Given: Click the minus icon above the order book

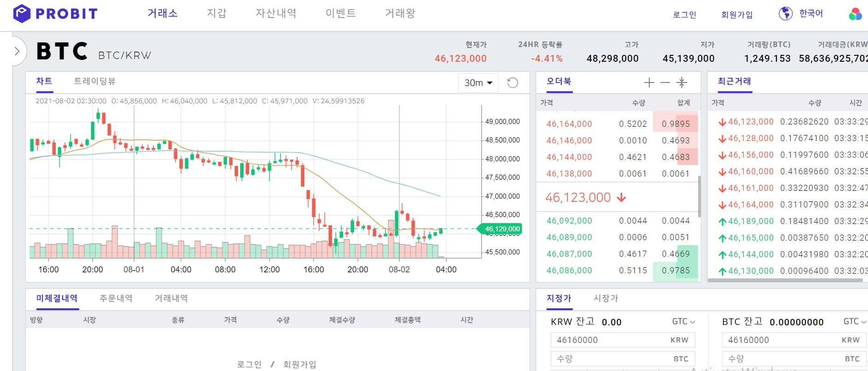Looking at the screenshot, I should click(664, 83).
